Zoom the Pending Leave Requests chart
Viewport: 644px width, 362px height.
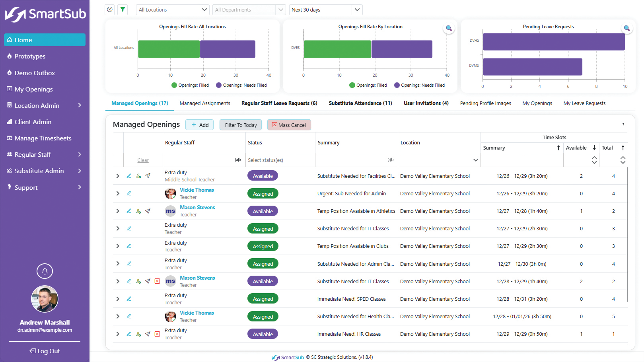coord(626,28)
